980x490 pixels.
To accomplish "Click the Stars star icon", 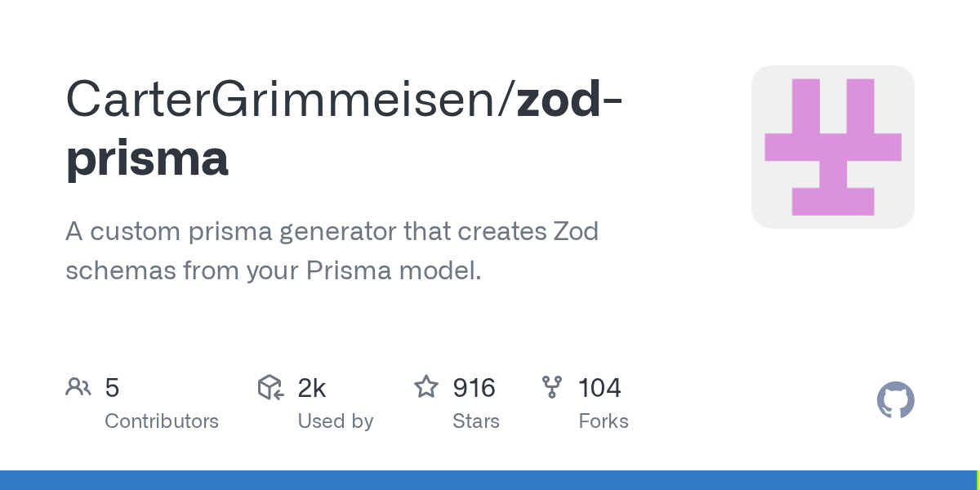I will click(x=426, y=387).
